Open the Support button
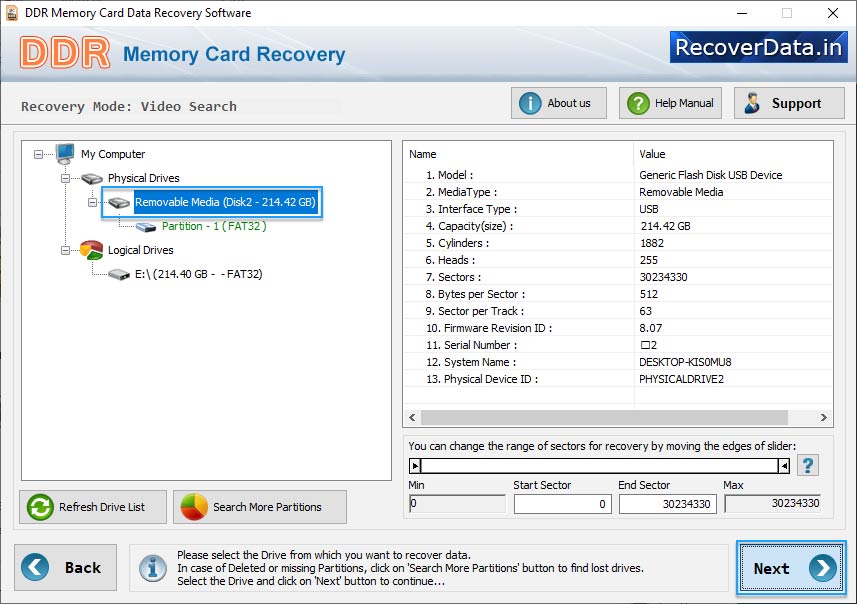The height and width of the screenshot is (604, 857). pos(789,103)
